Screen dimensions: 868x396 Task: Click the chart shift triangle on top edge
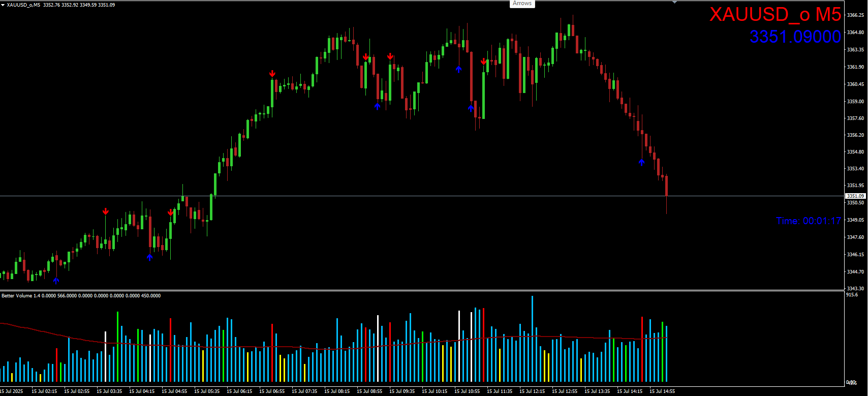pos(674,3)
